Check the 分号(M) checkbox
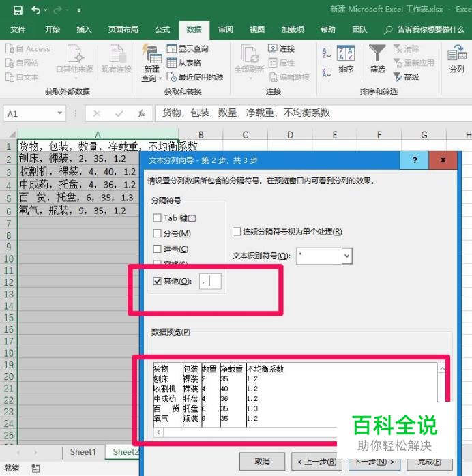The width and height of the screenshot is (472, 476). 157,233
